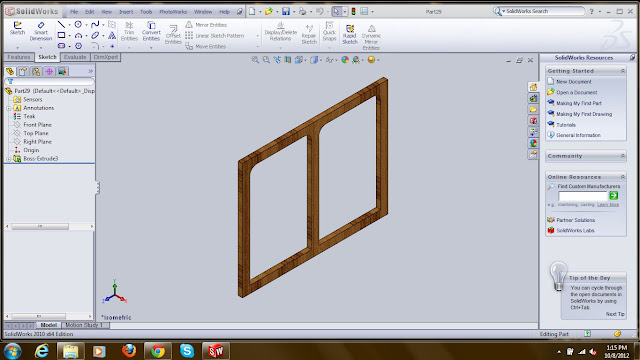The width and height of the screenshot is (640, 360).
Task: Switch to the DimXpert tab
Action: (x=106, y=57)
